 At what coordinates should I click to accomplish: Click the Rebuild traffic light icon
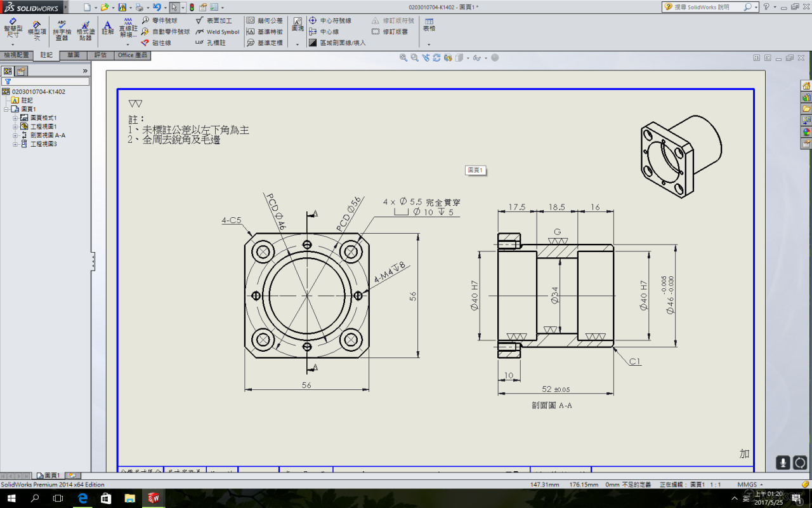pos(192,8)
